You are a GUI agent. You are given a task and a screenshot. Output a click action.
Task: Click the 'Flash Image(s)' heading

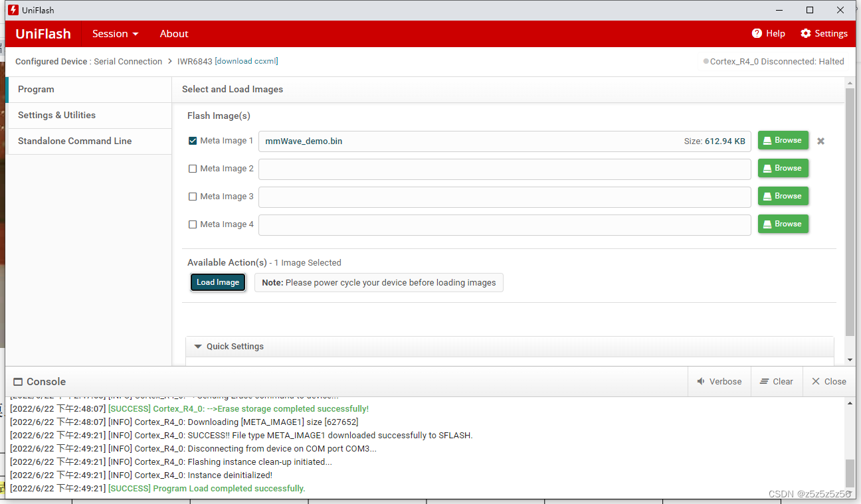tap(219, 116)
